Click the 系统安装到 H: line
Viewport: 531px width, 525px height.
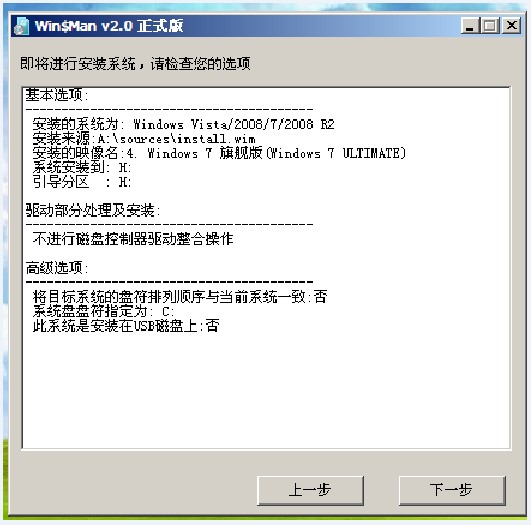tap(82, 168)
